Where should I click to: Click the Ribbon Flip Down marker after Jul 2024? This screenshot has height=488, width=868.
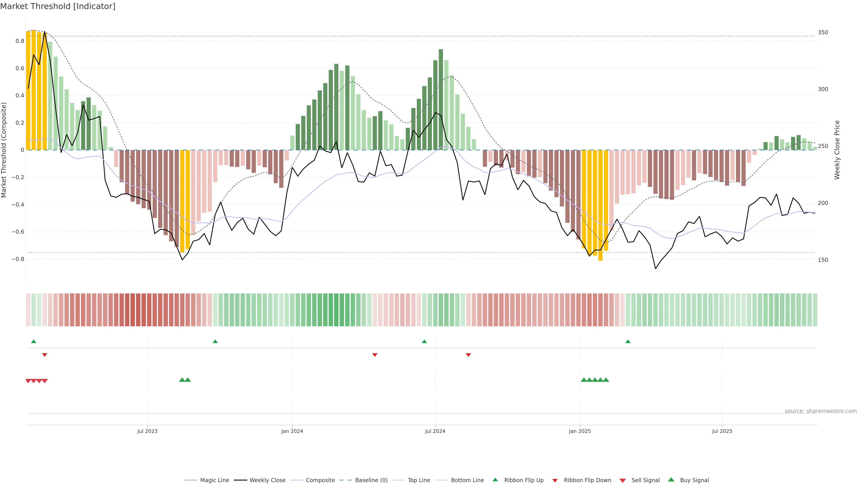(468, 355)
